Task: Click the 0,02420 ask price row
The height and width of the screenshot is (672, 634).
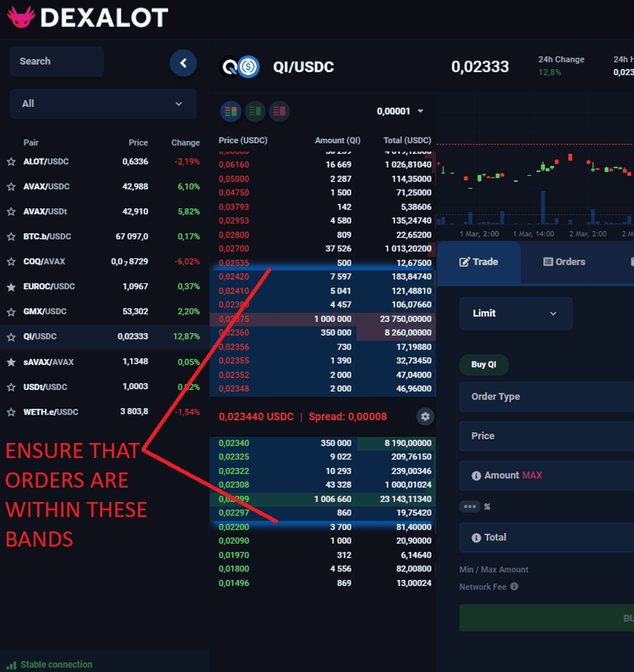Action: tap(323, 277)
